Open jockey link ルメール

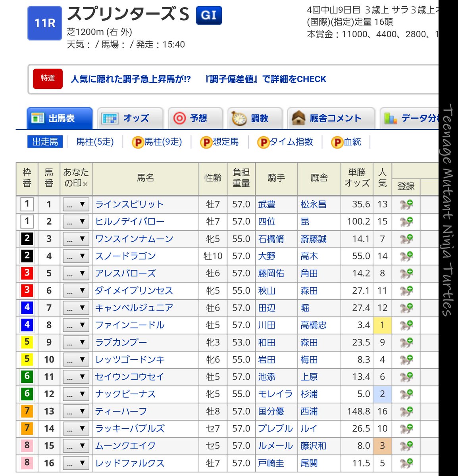point(275,446)
